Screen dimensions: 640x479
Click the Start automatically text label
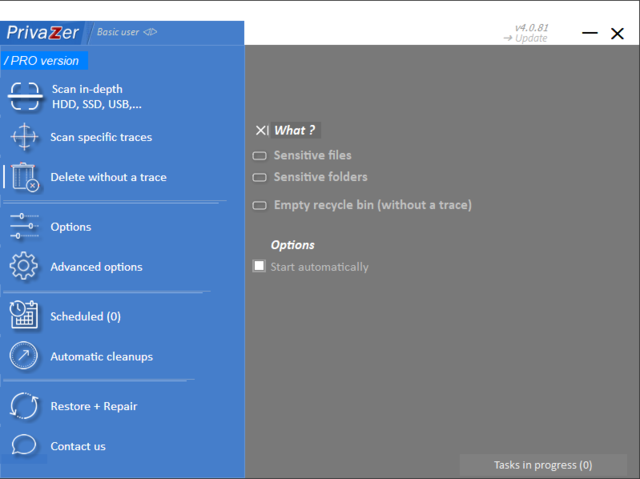[x=320, y=267]
